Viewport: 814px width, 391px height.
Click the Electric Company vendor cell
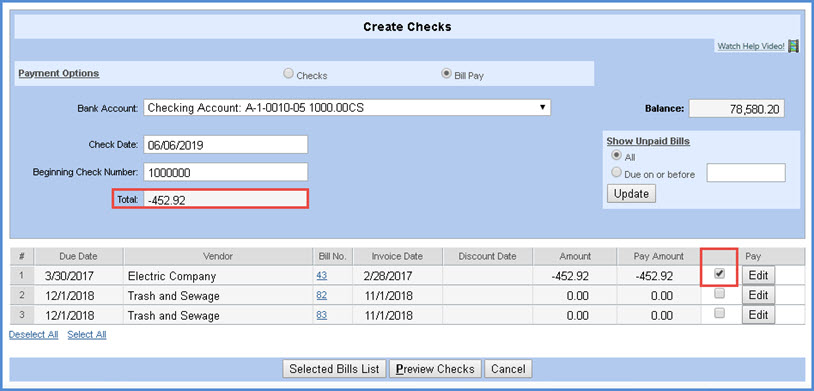coord(218,276)
